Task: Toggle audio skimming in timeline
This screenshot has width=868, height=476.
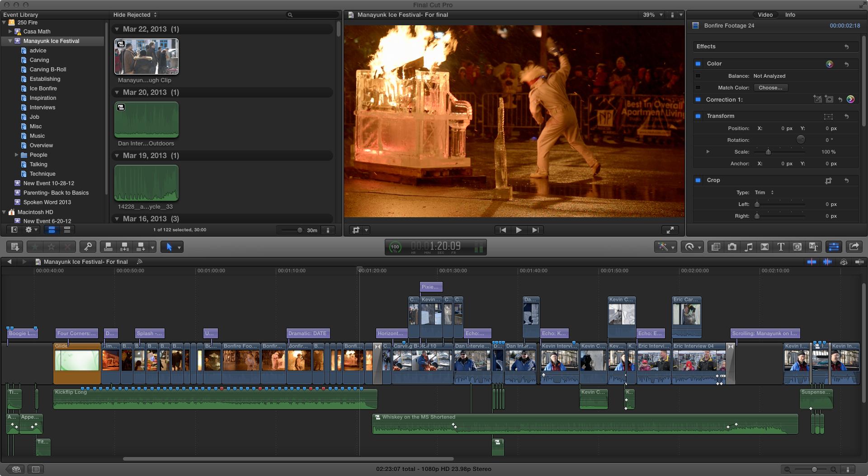Action: pos(827,262)
